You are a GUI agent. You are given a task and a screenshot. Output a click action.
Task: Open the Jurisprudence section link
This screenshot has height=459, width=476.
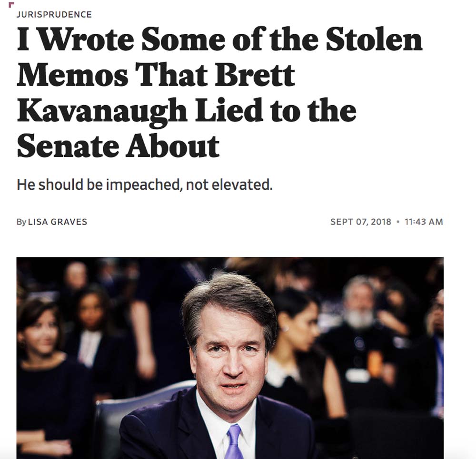pos(54,15)
